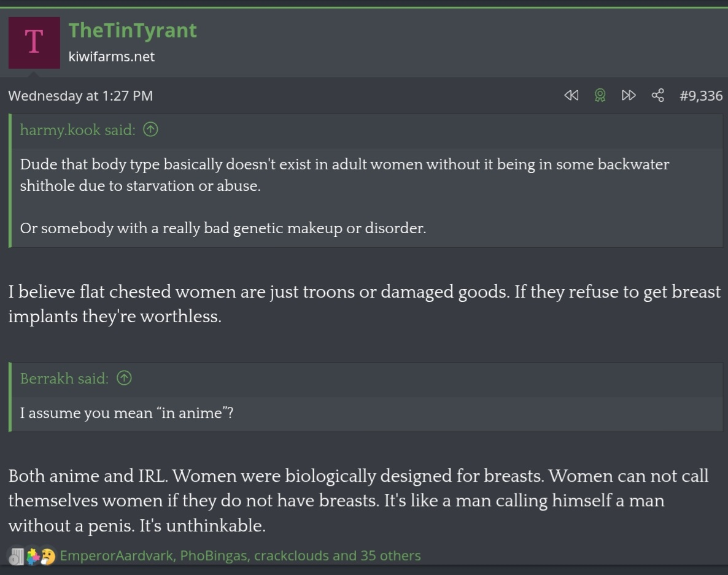Viewport: 728px width, 575px height.
Task: Click the share post icon
Action: point(657,96)
